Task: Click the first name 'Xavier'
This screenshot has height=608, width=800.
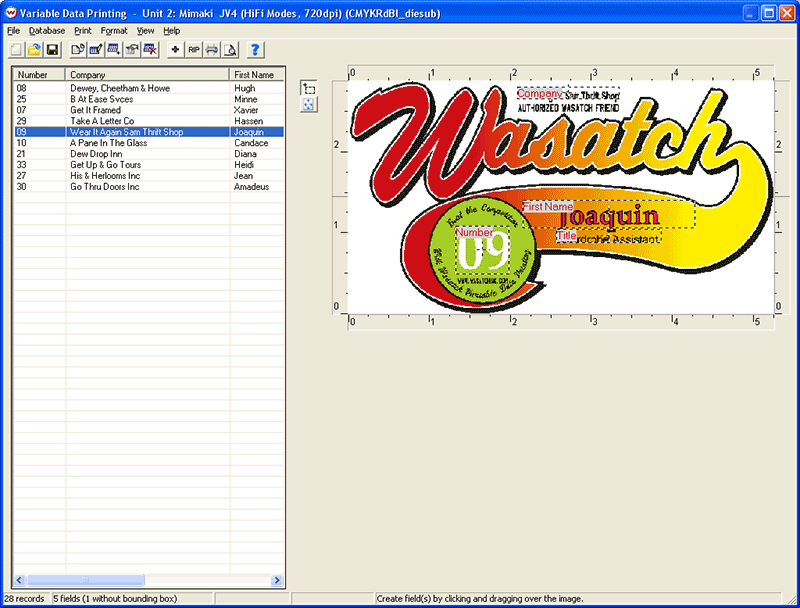Action: [246, 110]
